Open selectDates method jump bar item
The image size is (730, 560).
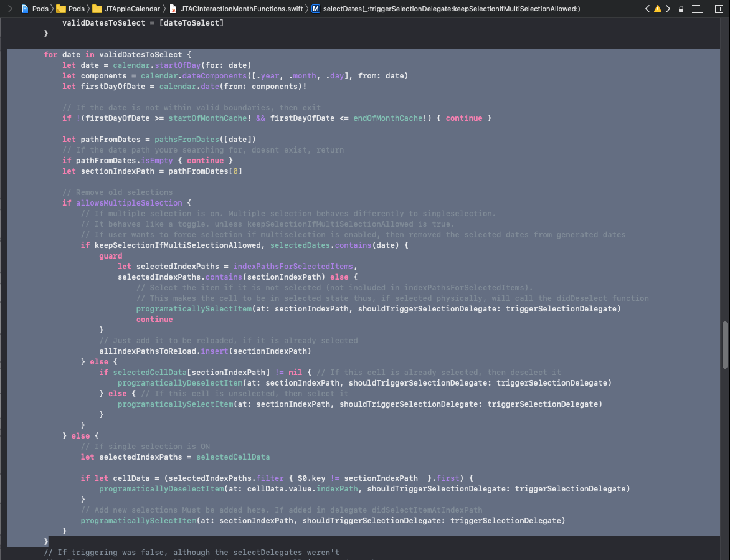[446, 9]
